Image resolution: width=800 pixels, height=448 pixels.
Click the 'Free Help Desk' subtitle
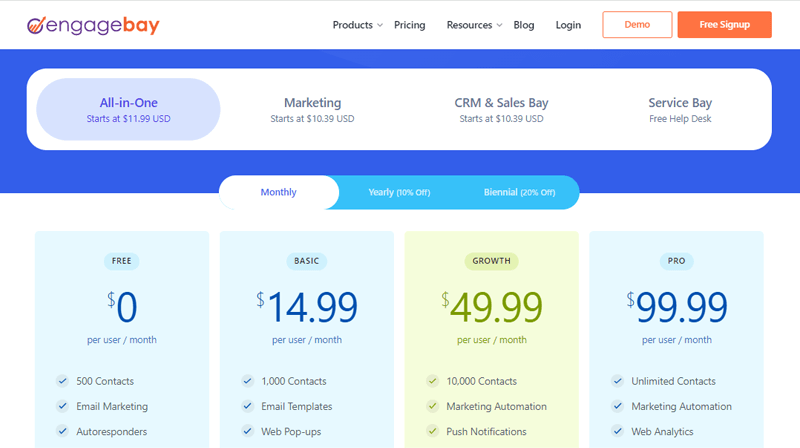tap(680, 118)
